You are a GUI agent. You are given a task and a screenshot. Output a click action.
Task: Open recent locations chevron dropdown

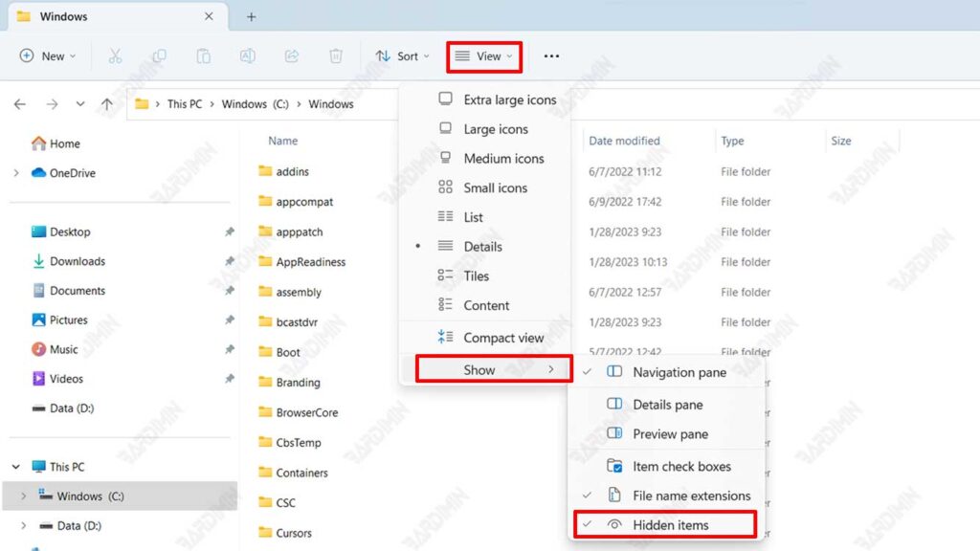tap(80, 104)
